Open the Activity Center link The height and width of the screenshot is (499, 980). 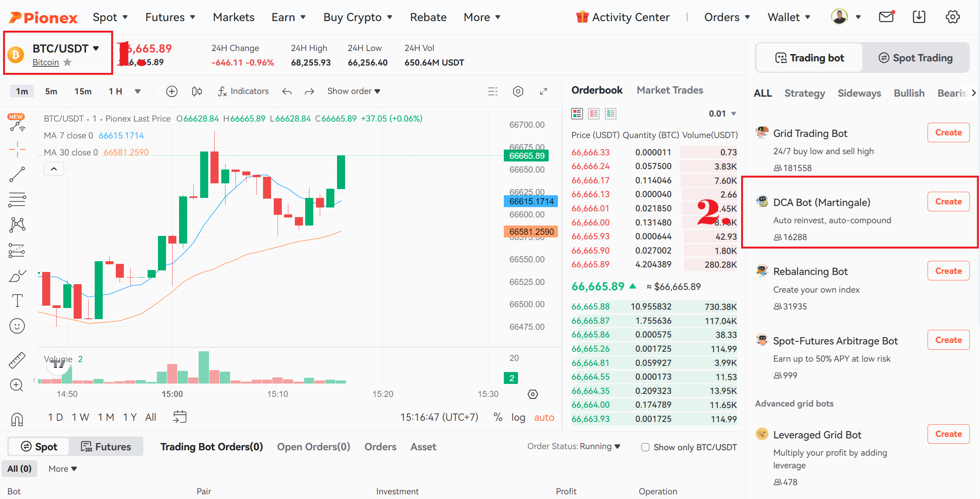(623, 17)
